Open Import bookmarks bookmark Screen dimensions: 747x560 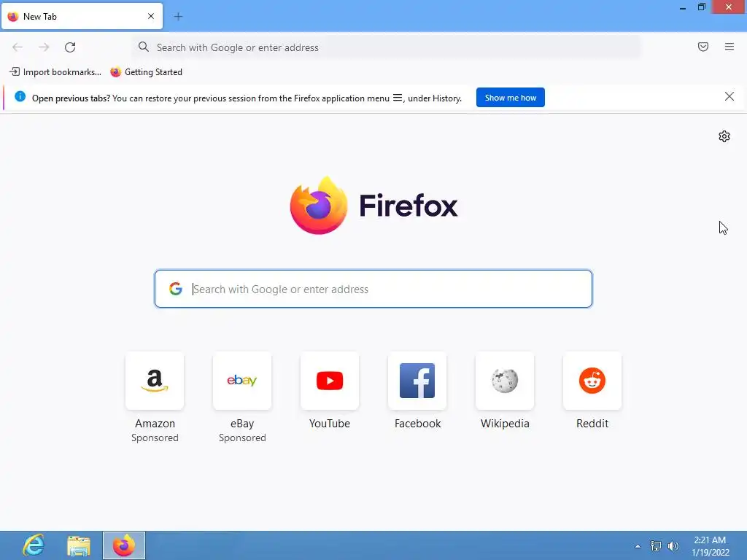pos(55,72)
